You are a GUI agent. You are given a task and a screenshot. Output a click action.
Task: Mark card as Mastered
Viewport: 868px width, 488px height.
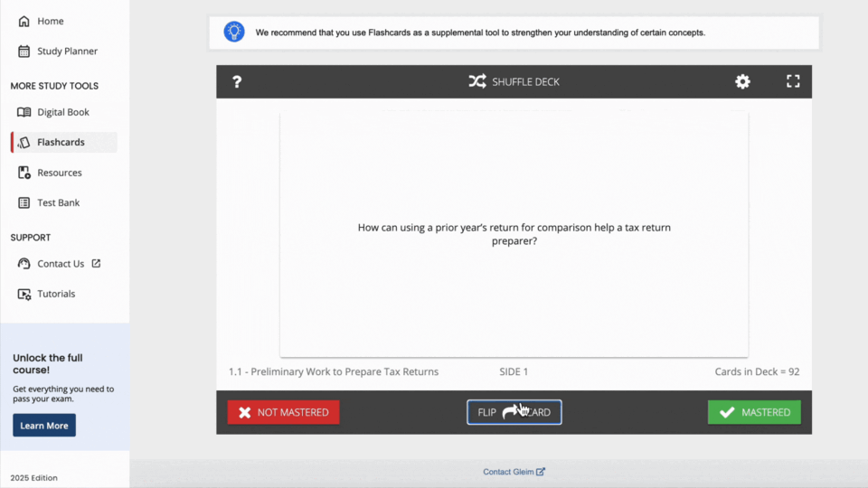pyautogui.click(x=754, y=412)
